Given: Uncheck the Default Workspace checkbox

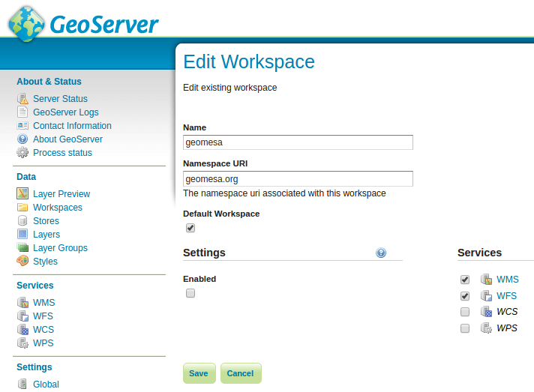Looking at the screenshot, I should 190,228.
